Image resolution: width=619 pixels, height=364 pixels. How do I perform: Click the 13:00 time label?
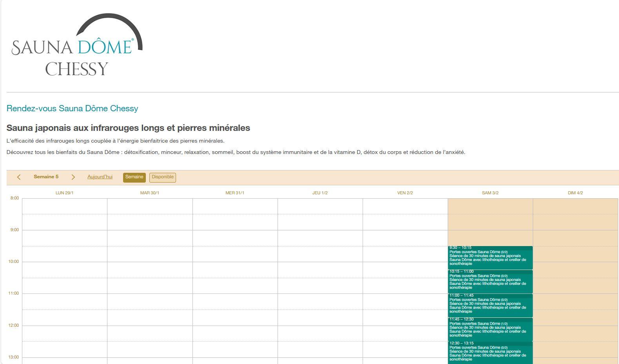tap(14, 357)
